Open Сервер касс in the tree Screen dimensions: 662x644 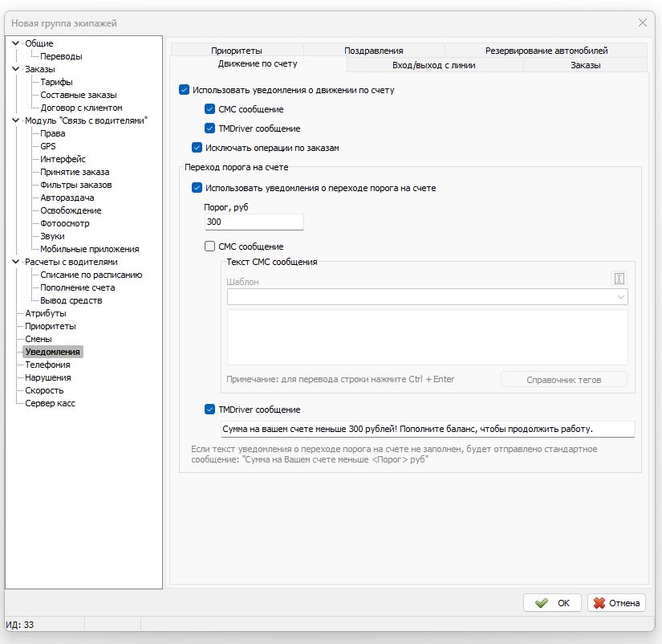click(50, 403)
